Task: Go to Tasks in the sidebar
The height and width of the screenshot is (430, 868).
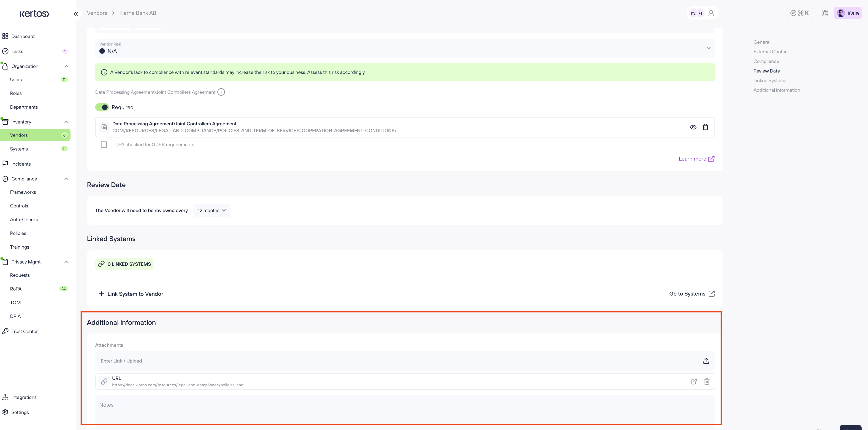Action: [x=17, y=51]
